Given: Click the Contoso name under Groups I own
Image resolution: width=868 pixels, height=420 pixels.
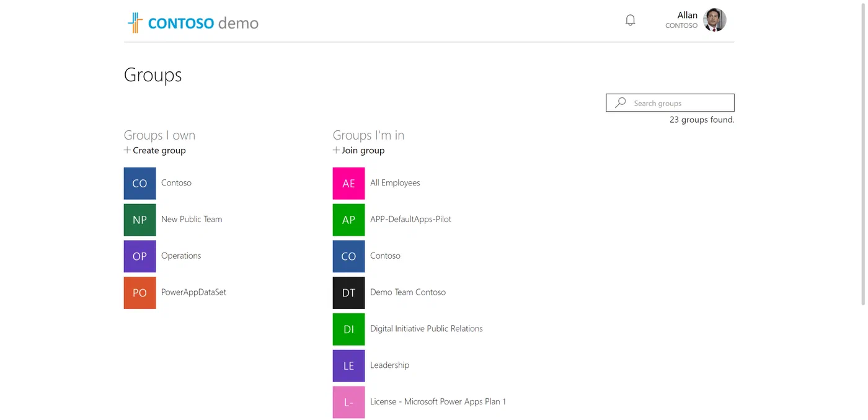Looking at the screenshot, I should pyautogui.click(x=176, y=182).
